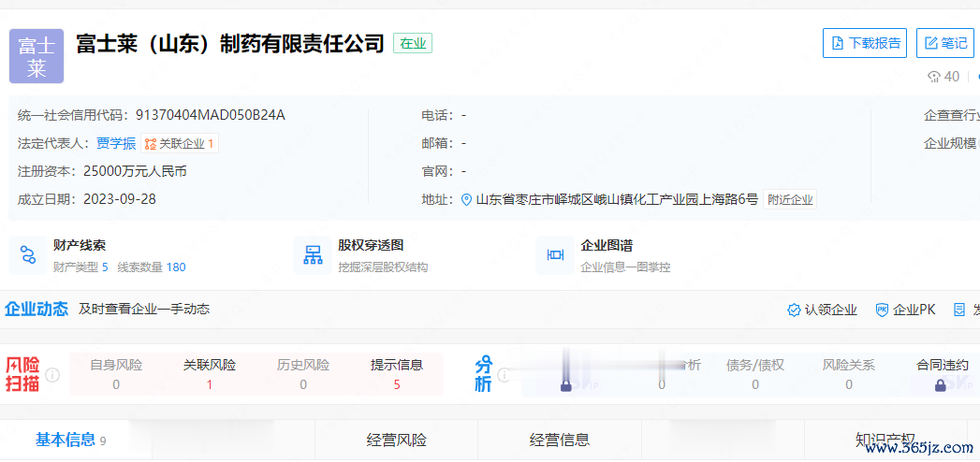The height and width of the screenshot is (462, 980).
Task: Click the 在业 status badge
Action: (x=413, y=43)
